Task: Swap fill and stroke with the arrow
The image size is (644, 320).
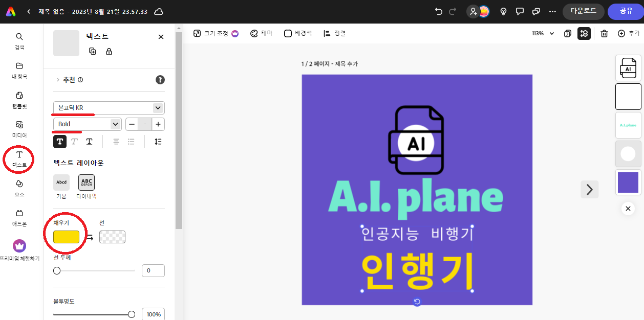Action: point(89,237)
